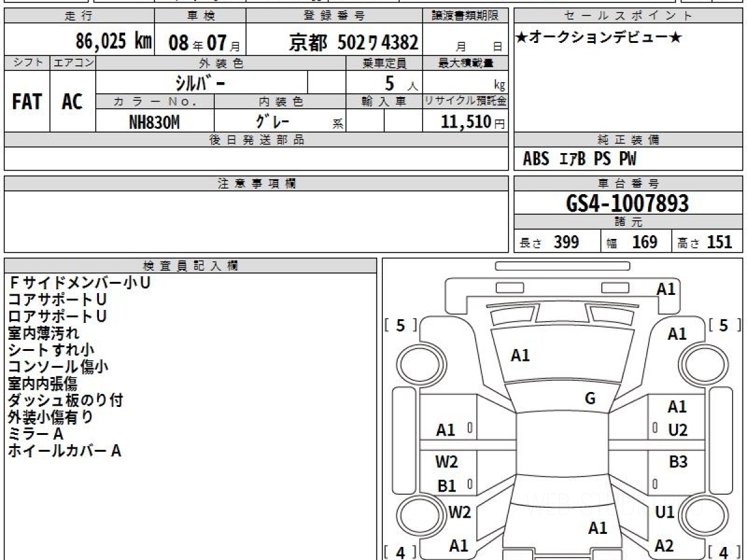Click the U2 dent mark on diagram

[677, 430]
